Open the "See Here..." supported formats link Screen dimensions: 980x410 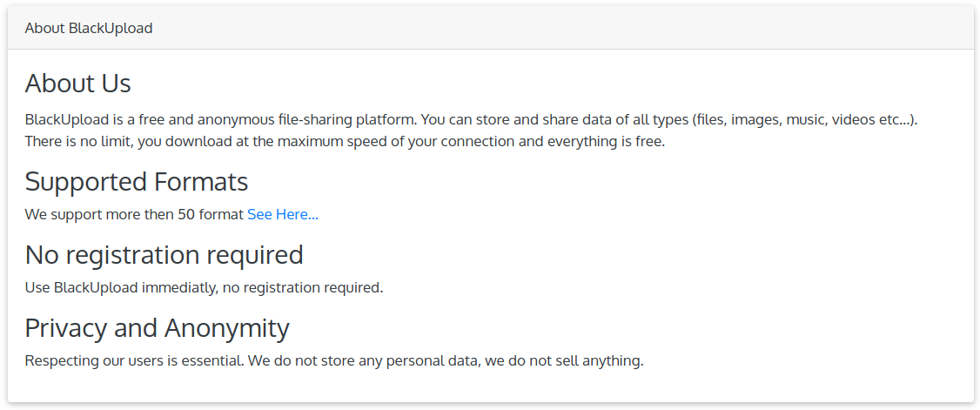pyautogui.click(x=282, y=214)
